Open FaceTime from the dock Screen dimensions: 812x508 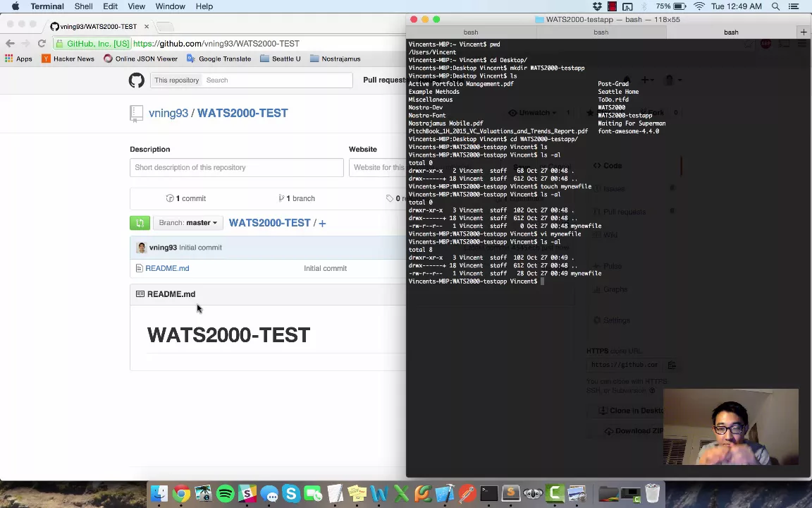coord(313,493)
